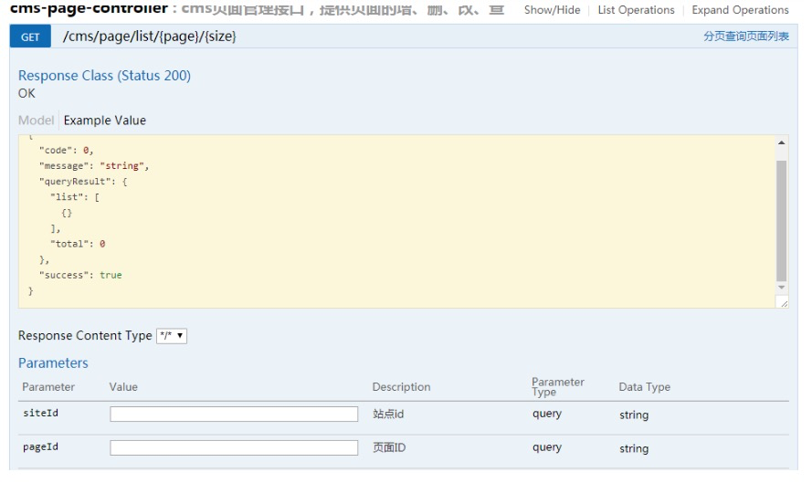The height and width of the screenshot is (504, 812).
Task: Click the "queryResult" line in example JSON
Action: click(83, 182)
